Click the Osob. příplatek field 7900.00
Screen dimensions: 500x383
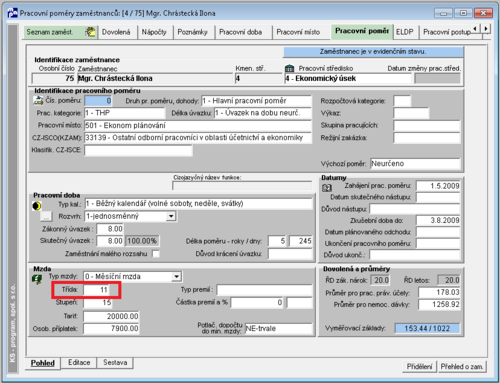pyautogui.click(x=111, y=329)
